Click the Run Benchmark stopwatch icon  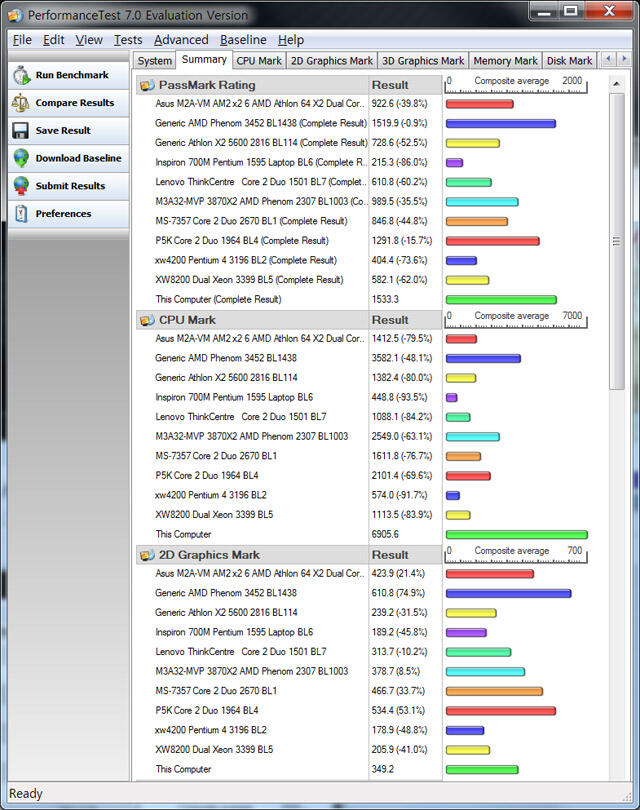[x=22, y=75]
